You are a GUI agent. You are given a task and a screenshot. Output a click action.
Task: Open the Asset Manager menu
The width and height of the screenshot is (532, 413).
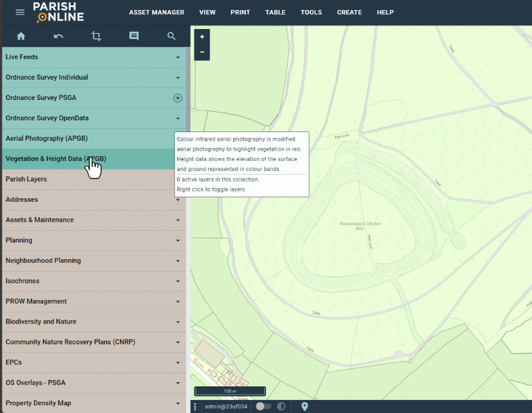pyautogui.click(x=157, y=12)
